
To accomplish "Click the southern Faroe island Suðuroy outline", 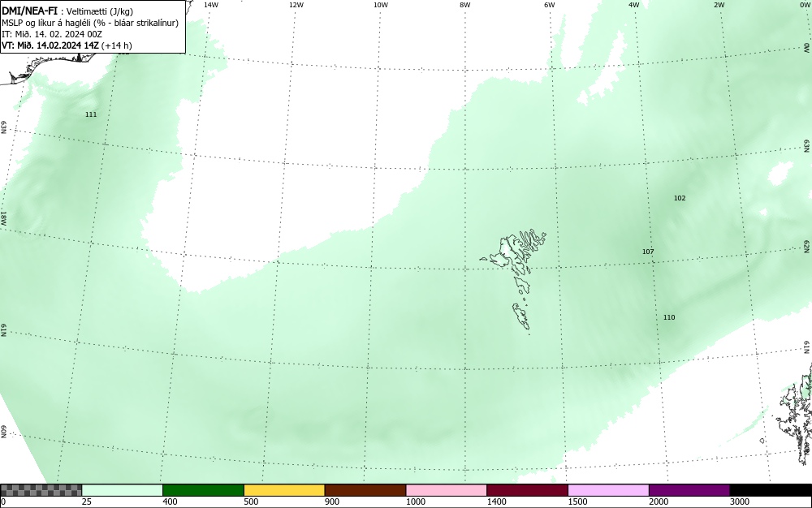I will [521, 316].
